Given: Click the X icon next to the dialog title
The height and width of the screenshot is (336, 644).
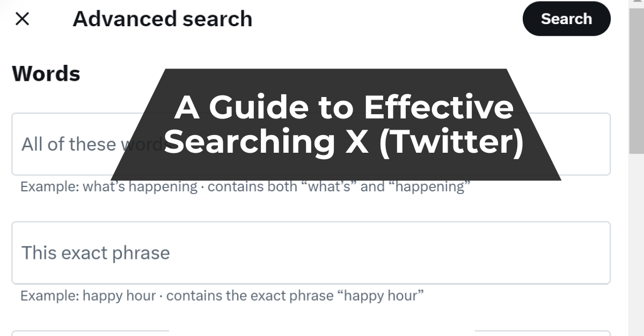Looking at the screenshot, I should point(23,19).
